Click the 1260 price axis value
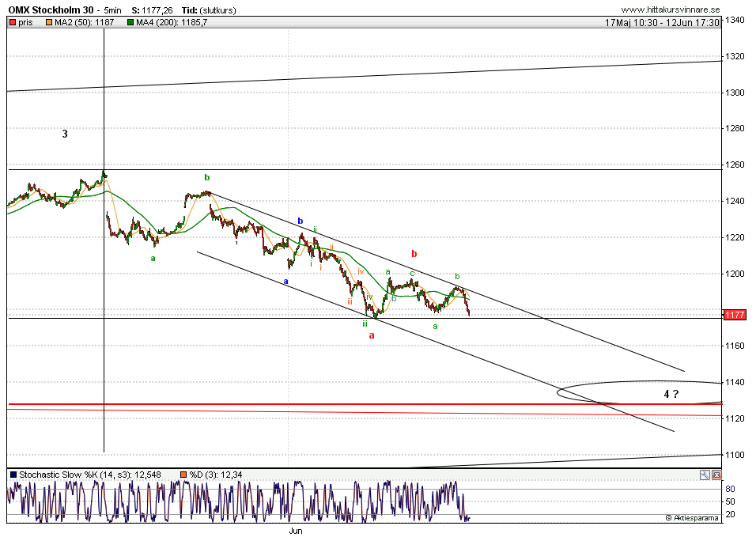This screenshot has width=756, height=541. (735, 165)
